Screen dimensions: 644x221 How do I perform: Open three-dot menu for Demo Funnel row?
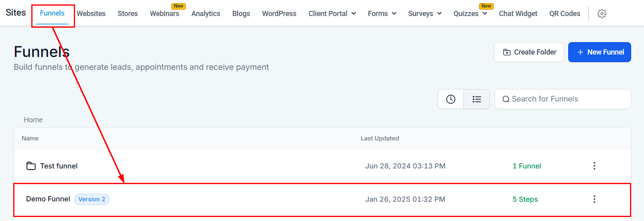coord(594,199)
